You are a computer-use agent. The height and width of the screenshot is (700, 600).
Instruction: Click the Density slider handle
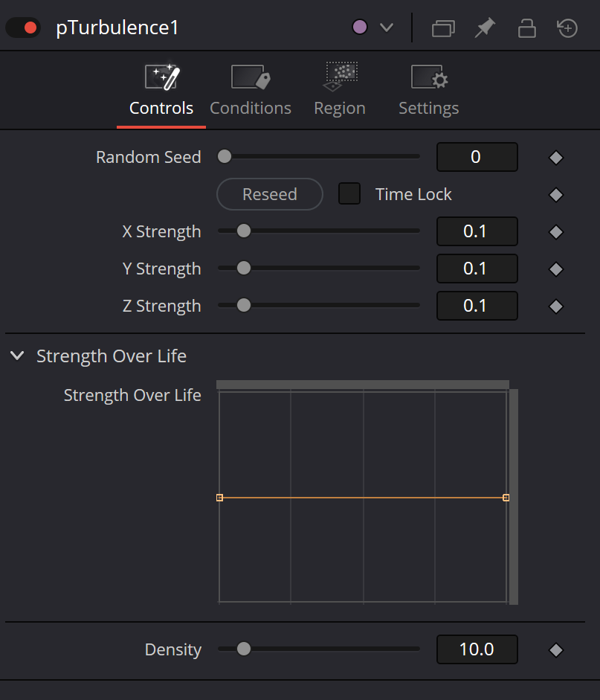[244, 649]
